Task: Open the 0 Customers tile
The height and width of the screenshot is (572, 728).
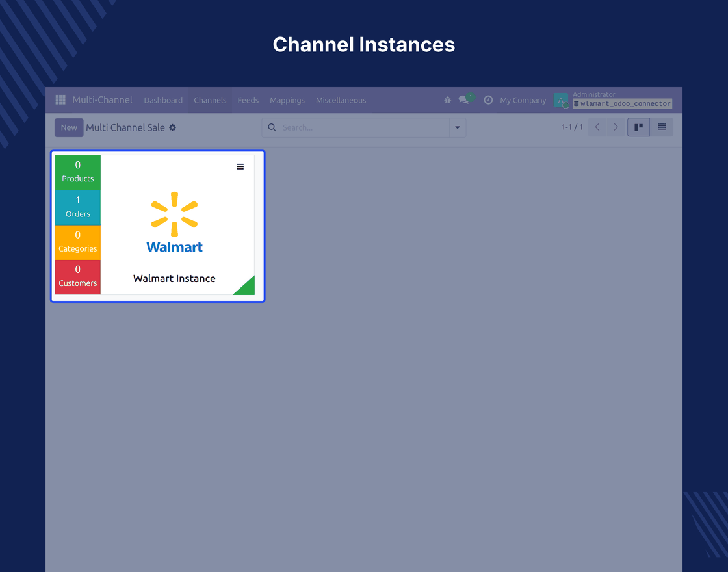Action: pyautogui.click(x=77, y=277)
